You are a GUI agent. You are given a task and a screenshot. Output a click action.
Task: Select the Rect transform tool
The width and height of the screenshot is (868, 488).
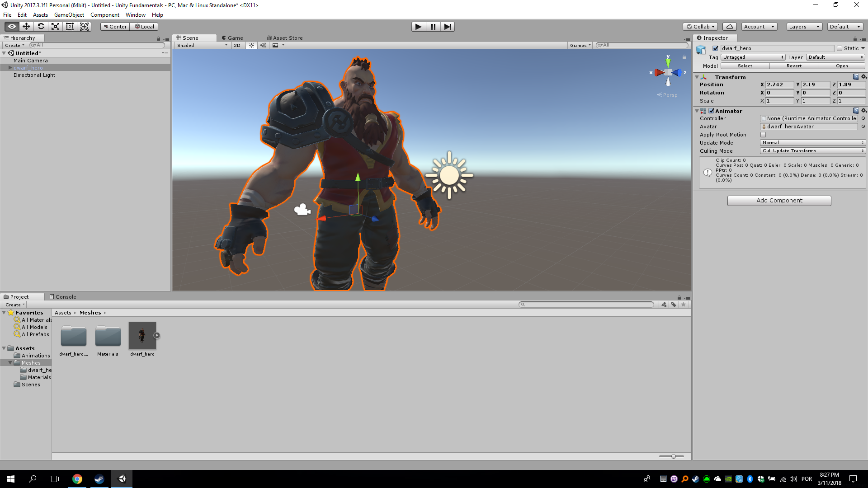tap(70, 27)
